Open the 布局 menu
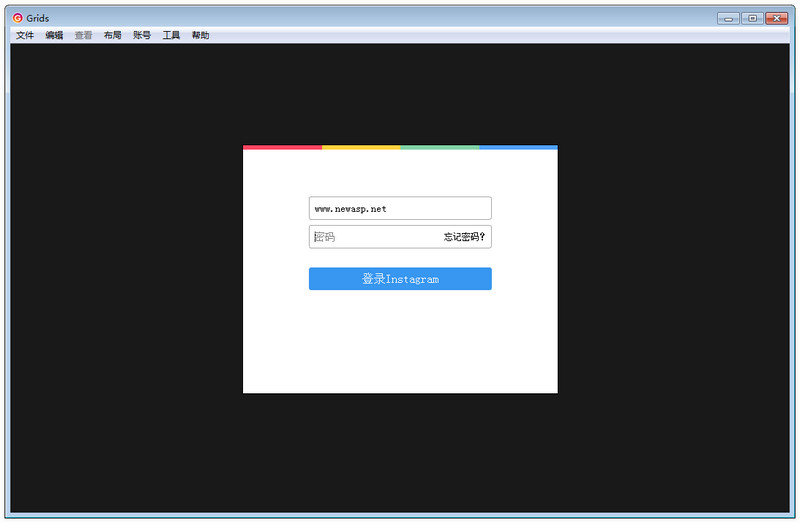800x523 pixels. (x=113, y=35)
